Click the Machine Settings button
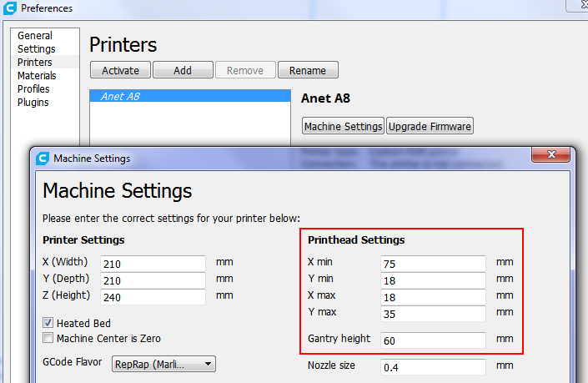588x383 pixels. pyautogui.click(x=343, y=126)
